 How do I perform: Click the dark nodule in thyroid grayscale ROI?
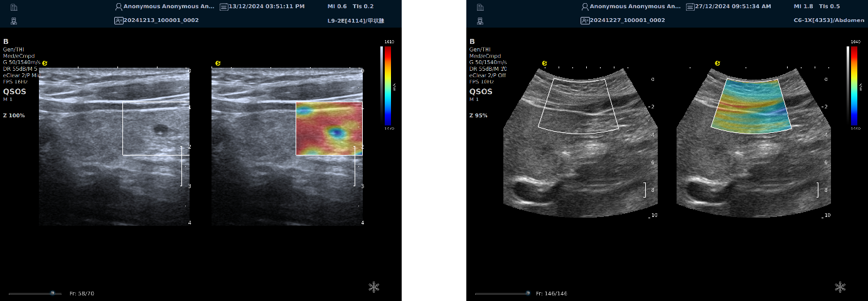(x=161, y=129)
